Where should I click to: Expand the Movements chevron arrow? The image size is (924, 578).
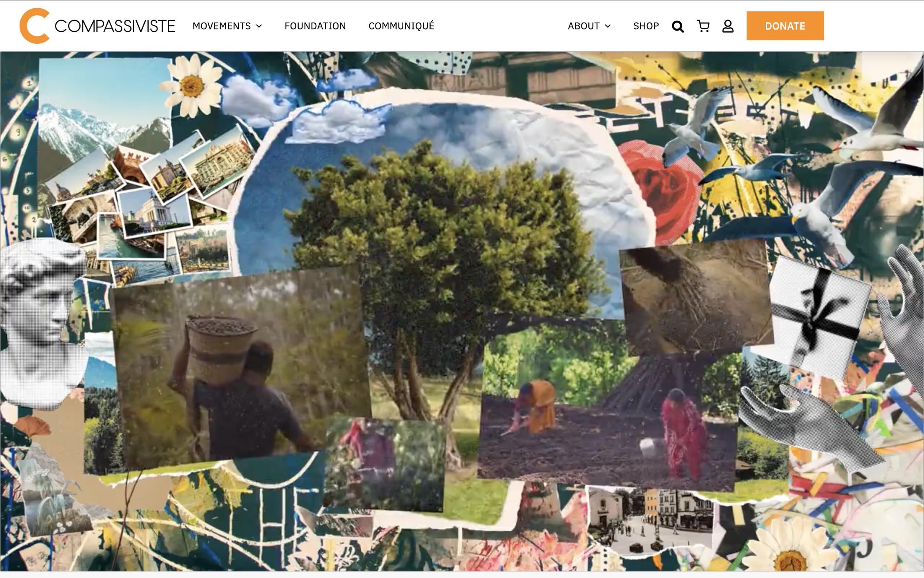pyautogui.click(x=259, y=26)
